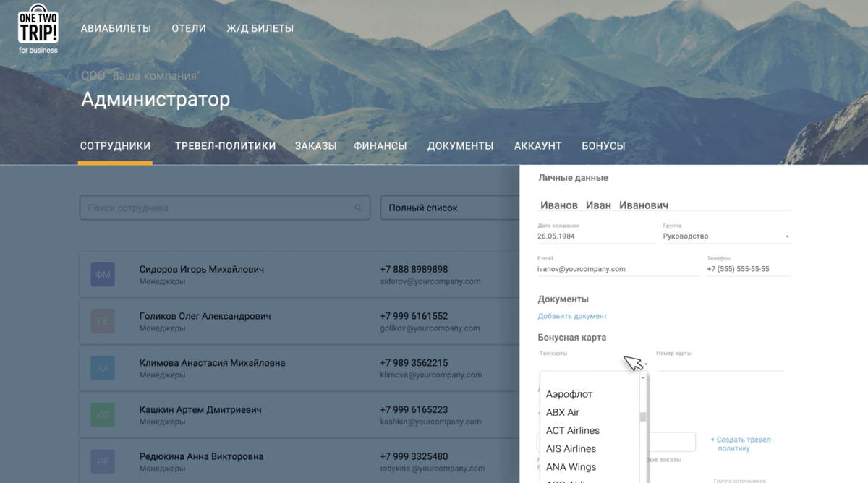Viewport: 868px width, 483px height.
Task: Select ACT Airlines in card type list
Action: (x=573, y=430)
